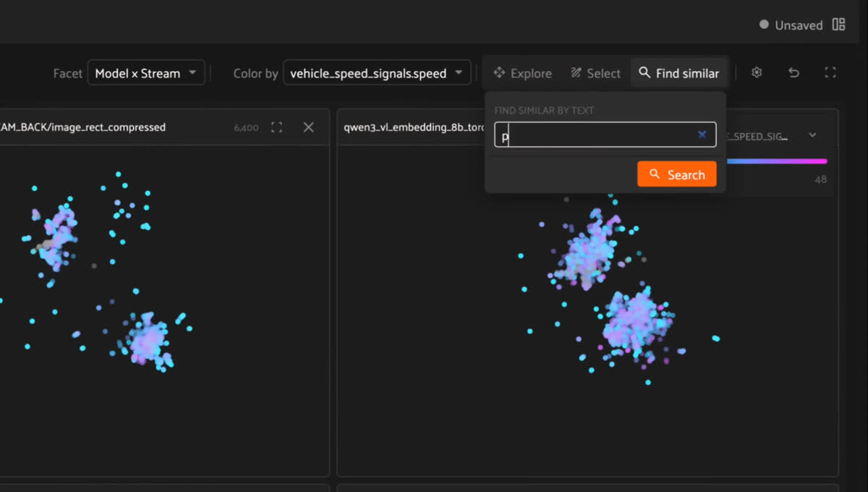
Task: Open the layout panels icon beside Unsaved
Action: coord(838,25)
